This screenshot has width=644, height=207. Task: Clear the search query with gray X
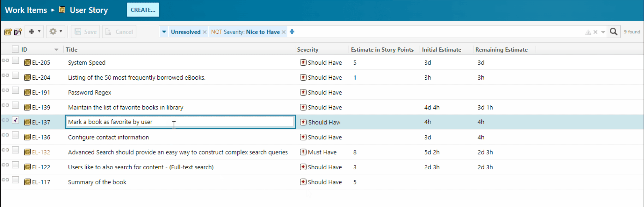[595, 32]
